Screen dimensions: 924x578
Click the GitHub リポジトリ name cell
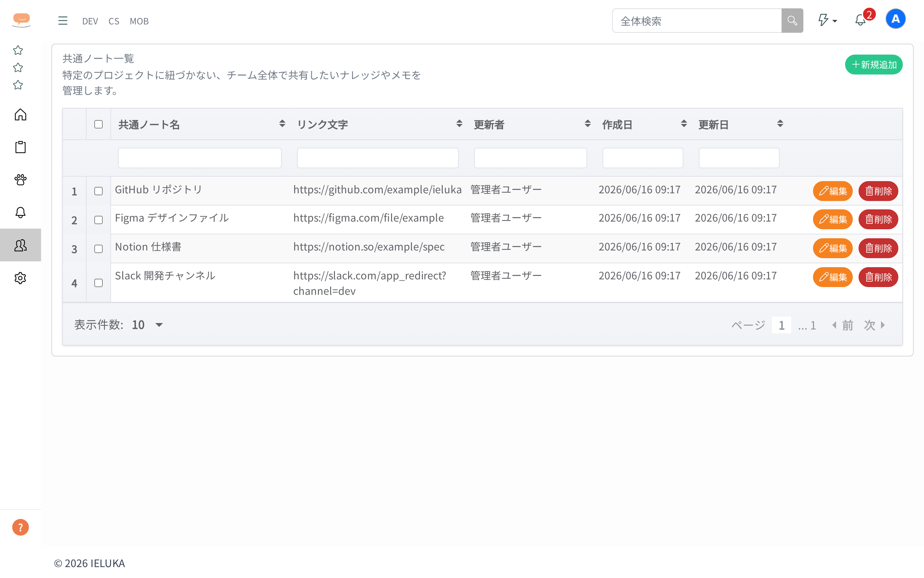coord(158,189)
